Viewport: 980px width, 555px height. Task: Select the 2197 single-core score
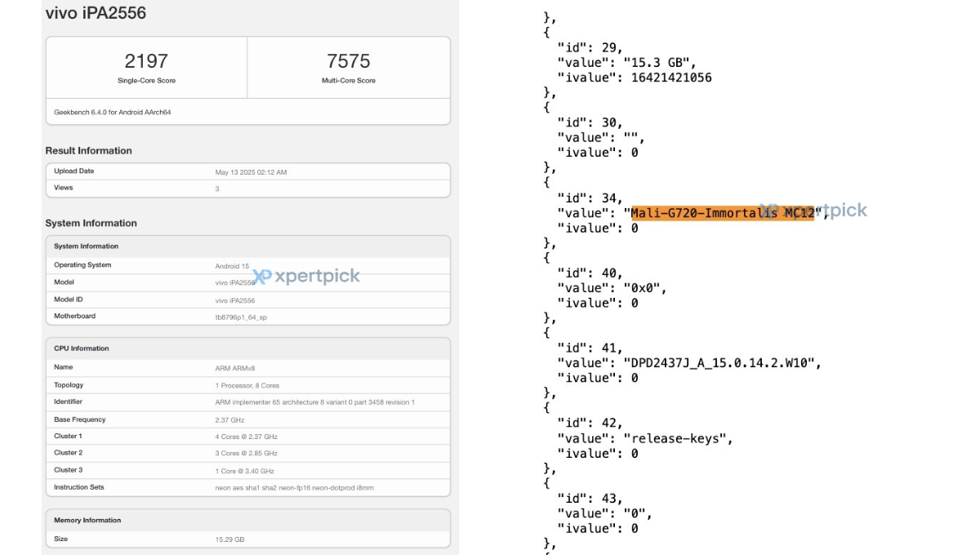(146, 61)
